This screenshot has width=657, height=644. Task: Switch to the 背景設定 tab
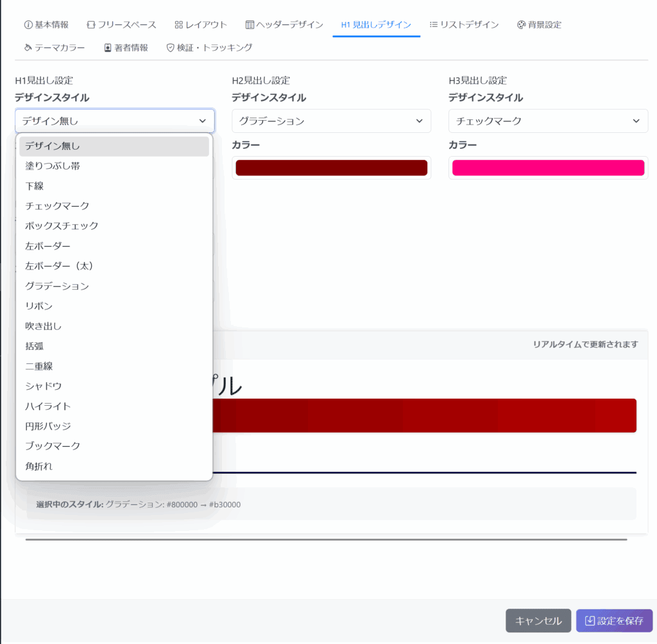point(539,25)
